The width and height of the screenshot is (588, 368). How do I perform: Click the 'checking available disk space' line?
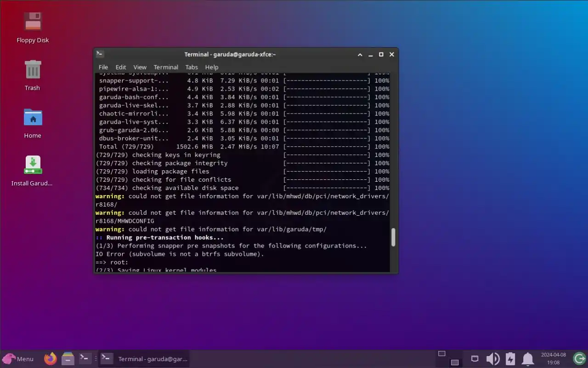242,188
